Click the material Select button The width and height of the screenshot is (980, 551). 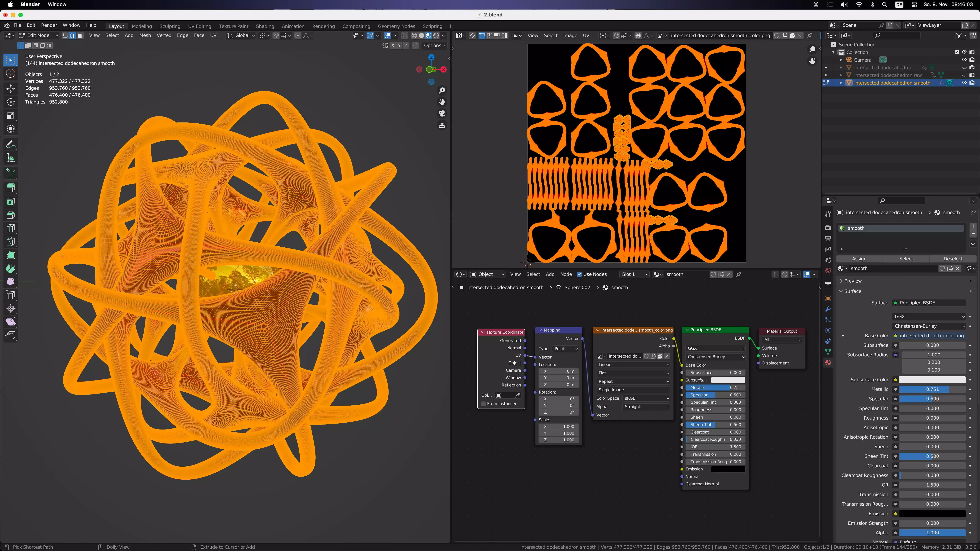906,259
